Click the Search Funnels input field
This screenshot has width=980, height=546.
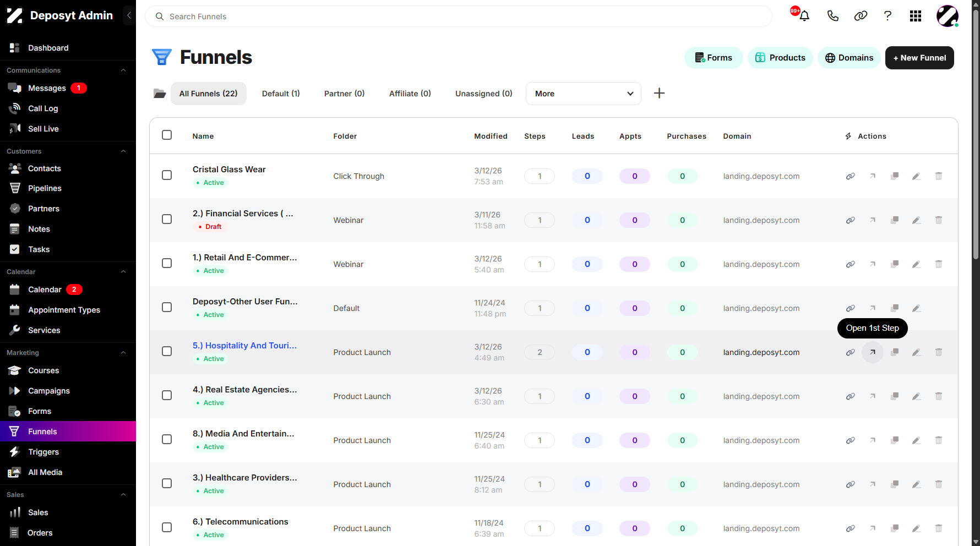coord(459,17)
